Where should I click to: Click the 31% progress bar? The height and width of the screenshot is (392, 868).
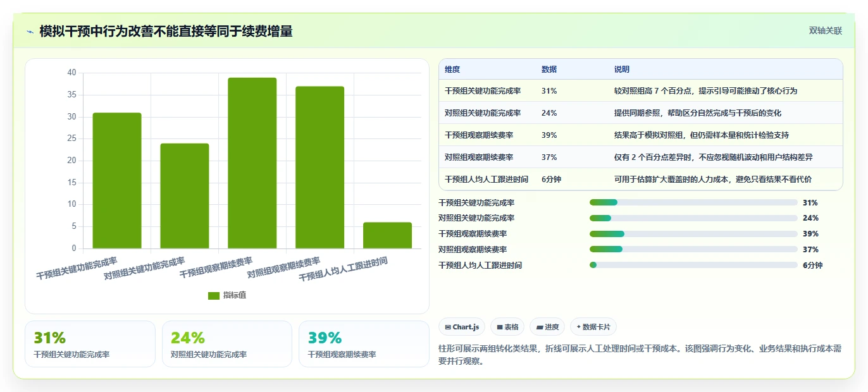pyautogui.click(x=693, y=202)
